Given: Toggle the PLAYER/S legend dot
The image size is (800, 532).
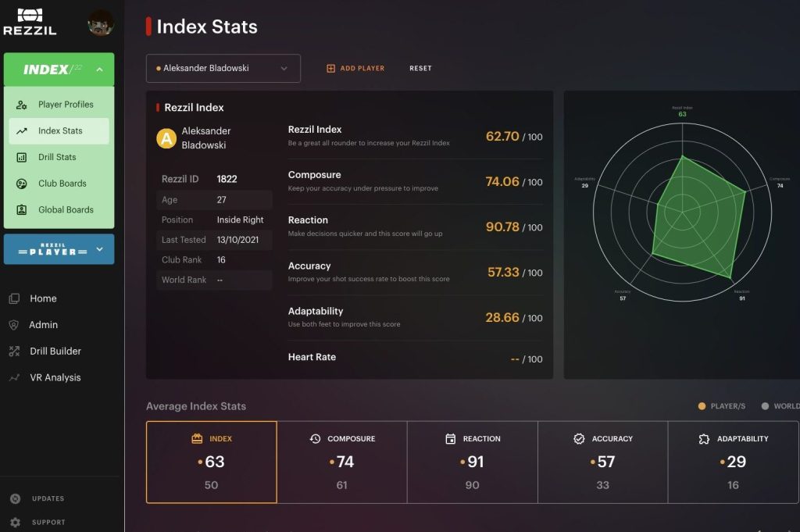Looking at the screenshot, I should point(702,406).
